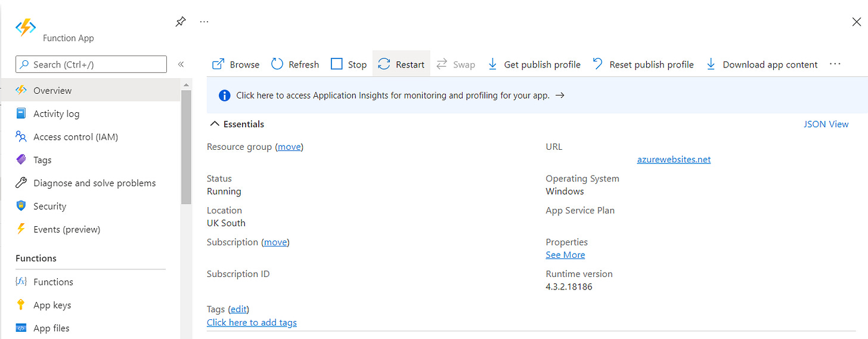Pin this Function App blade
Viewport: 868px width, 339px height.
point(181,21)
